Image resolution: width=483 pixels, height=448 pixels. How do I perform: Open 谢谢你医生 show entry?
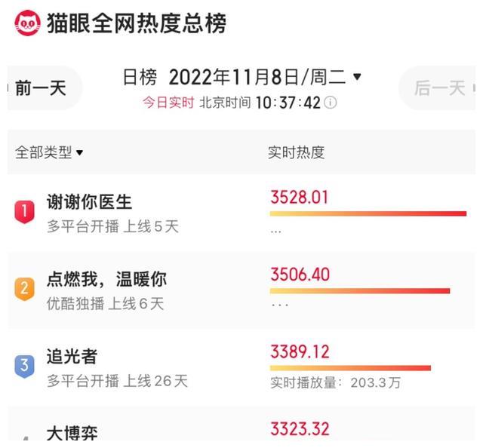tap(89, 202)
